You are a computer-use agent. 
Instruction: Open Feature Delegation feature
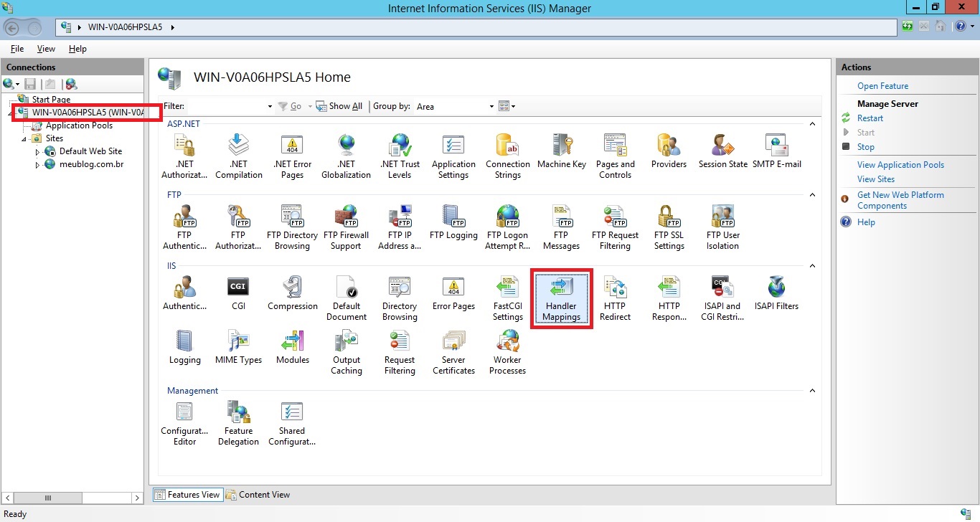pyautogui.click(x=238, y=423)
